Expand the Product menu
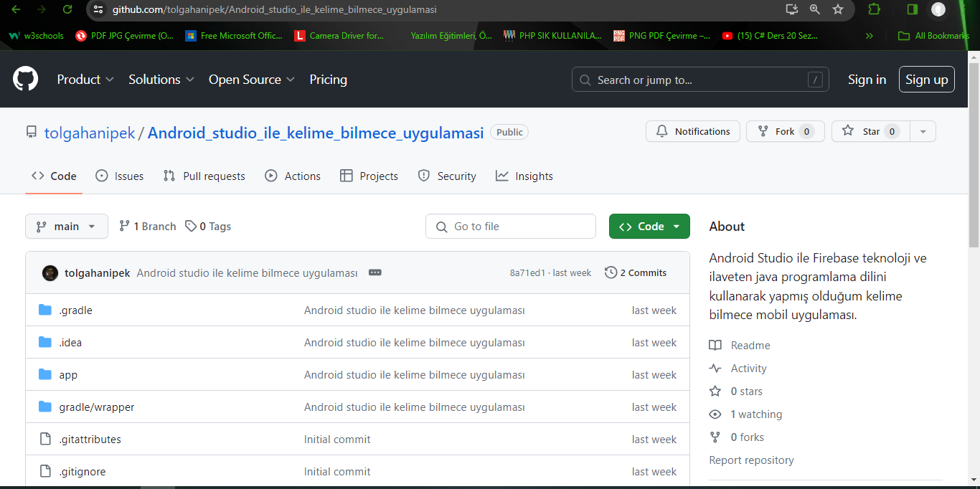Image resolution: width=980 pixels, height=489 pixels. point(85,80)
